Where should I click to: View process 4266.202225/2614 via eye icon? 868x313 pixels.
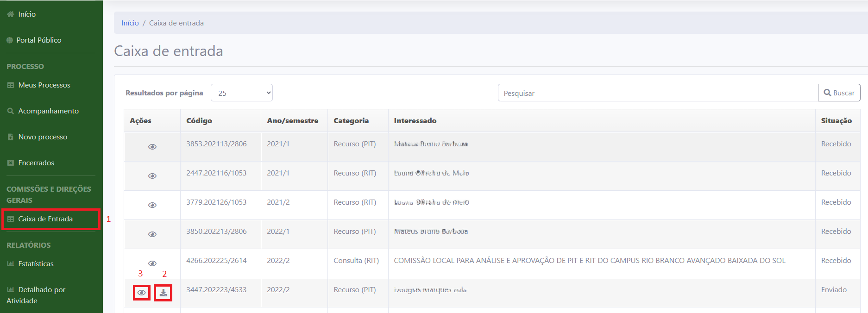152,263
